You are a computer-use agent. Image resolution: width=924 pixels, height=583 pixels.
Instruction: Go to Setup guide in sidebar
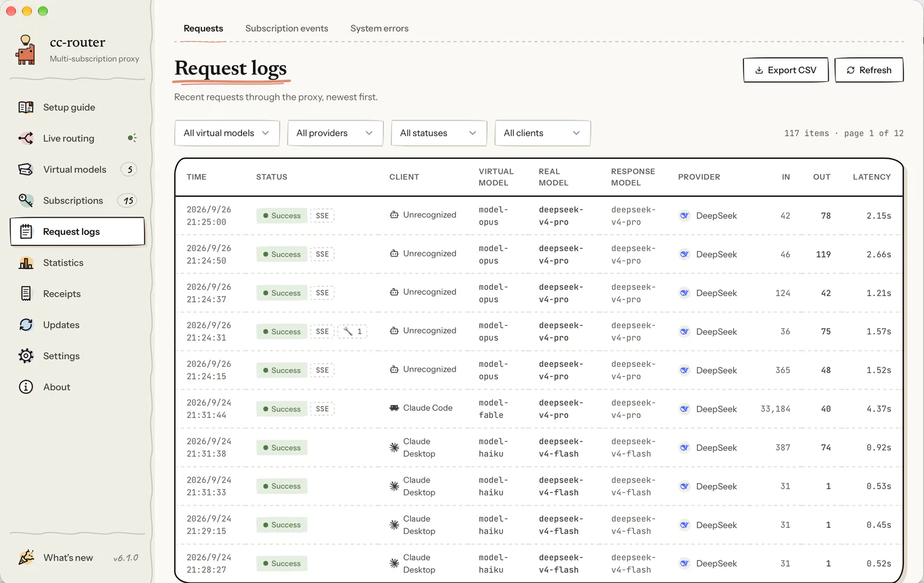(x=77, y=107)
